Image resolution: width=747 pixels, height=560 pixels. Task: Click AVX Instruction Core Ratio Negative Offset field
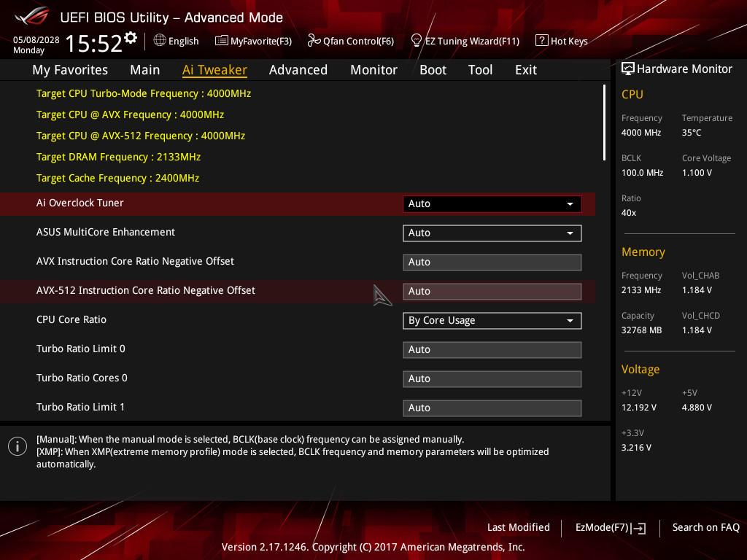tap(492, 262)
